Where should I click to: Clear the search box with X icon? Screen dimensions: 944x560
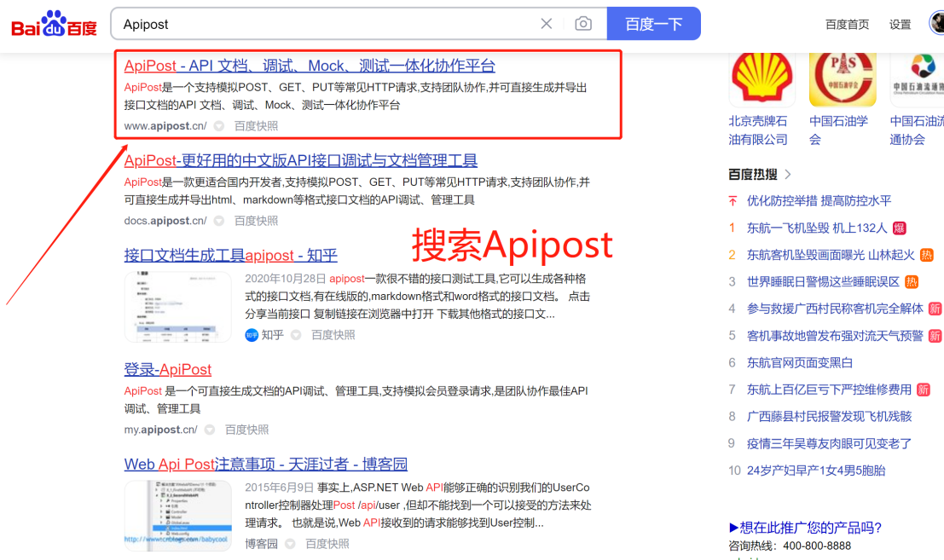click(546, 24)
